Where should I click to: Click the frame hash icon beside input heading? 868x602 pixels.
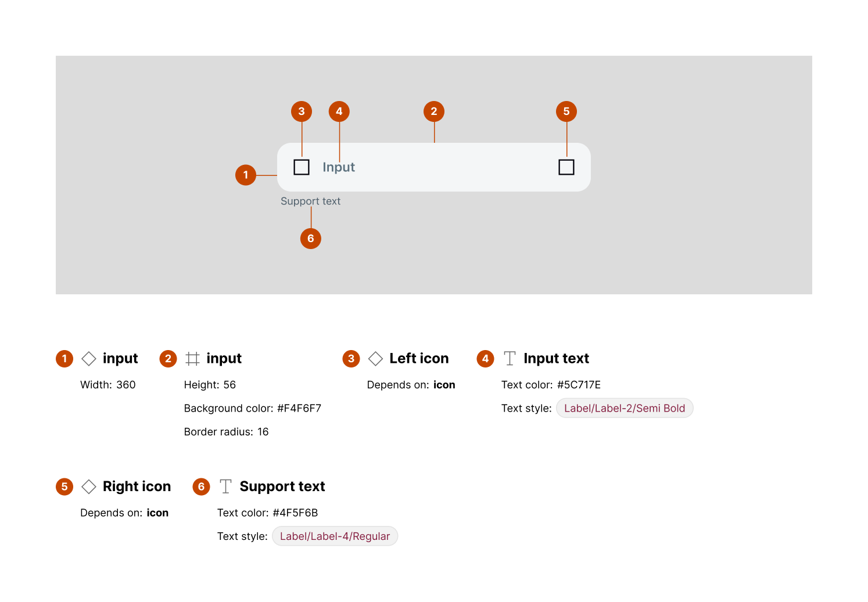[192, 359]
